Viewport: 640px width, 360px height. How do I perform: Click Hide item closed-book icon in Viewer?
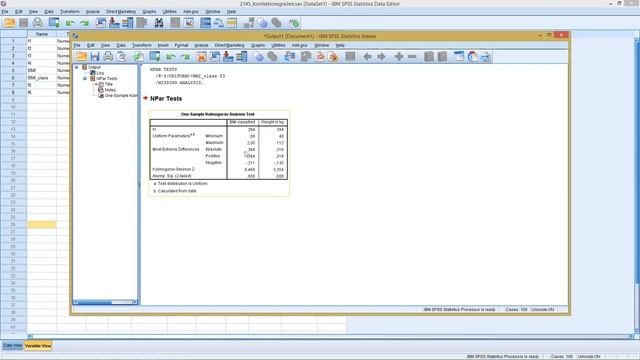point(442,57)
